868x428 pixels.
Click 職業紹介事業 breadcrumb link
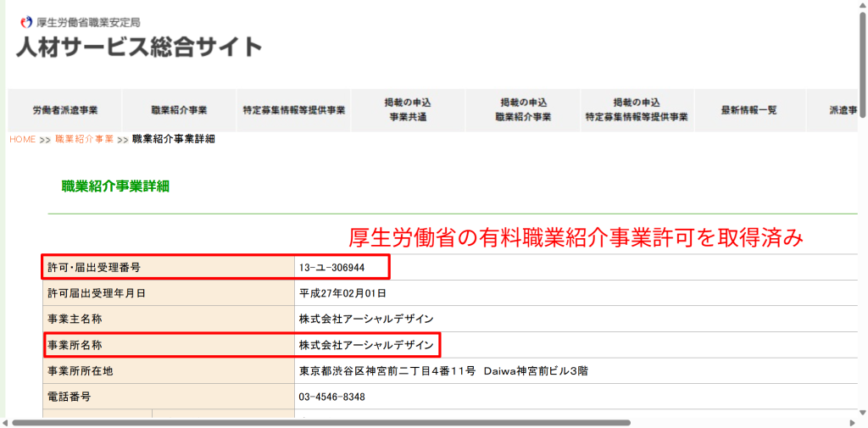[x=84, y=140]
